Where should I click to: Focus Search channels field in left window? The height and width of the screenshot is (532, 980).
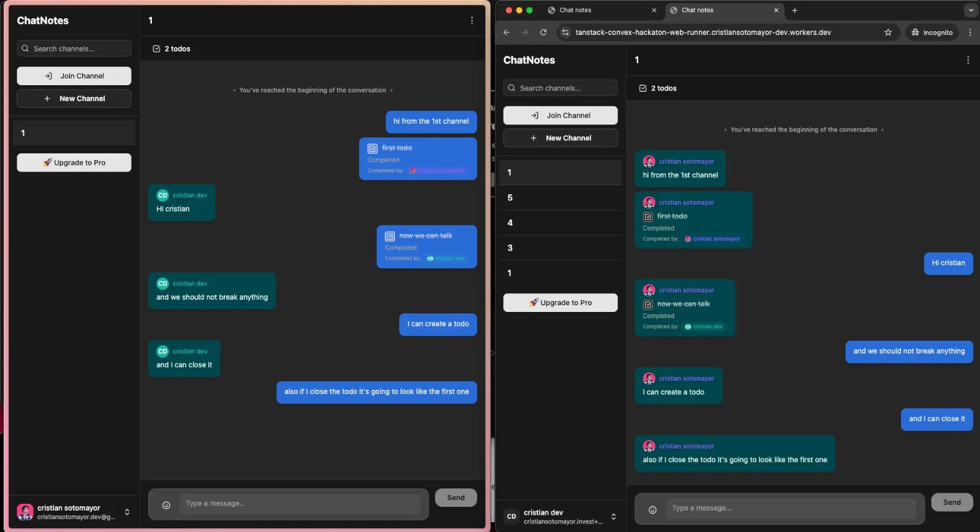(x=74, y=48)
